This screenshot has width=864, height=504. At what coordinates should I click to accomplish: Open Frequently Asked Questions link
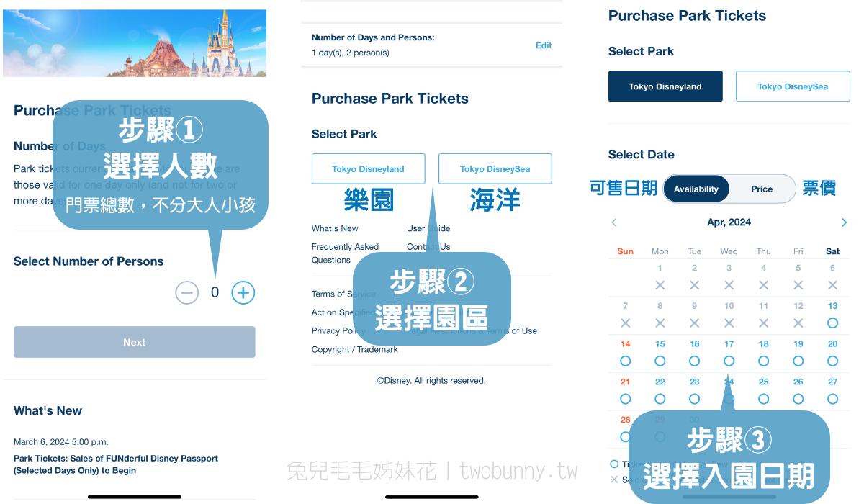pos(346,253)
